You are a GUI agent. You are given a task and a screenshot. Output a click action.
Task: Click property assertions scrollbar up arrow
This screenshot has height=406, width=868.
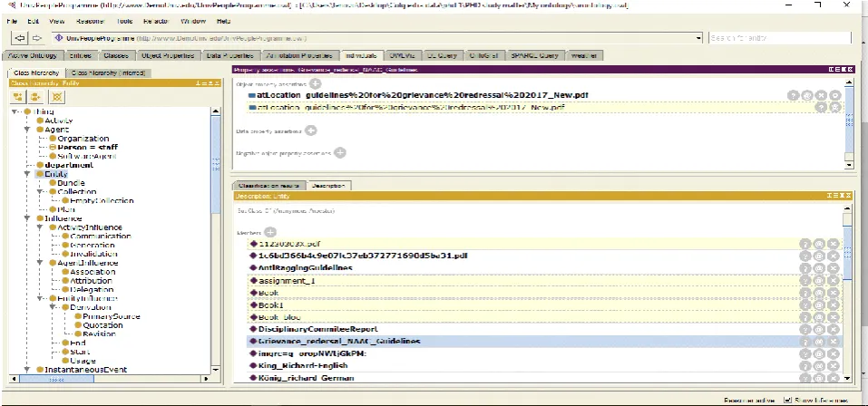[849, 83]
